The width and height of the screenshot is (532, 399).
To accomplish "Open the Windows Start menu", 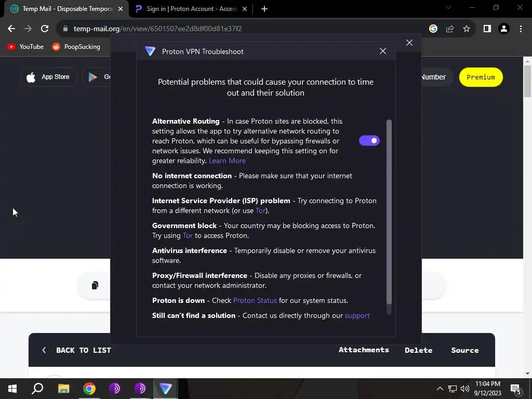I will (x=12, y=389).
